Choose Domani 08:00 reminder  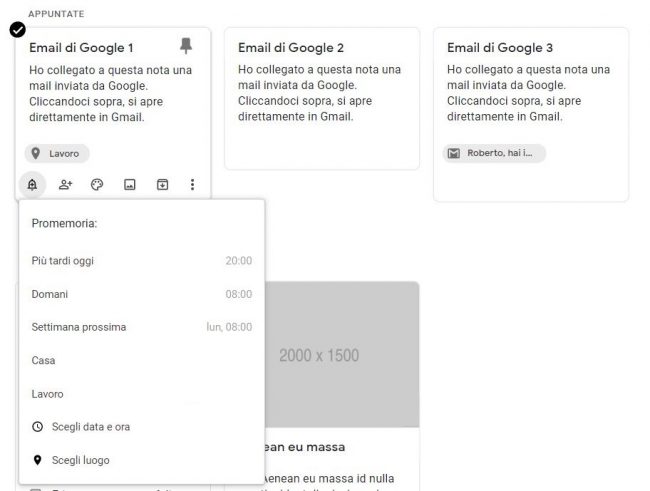coord(141,294)
